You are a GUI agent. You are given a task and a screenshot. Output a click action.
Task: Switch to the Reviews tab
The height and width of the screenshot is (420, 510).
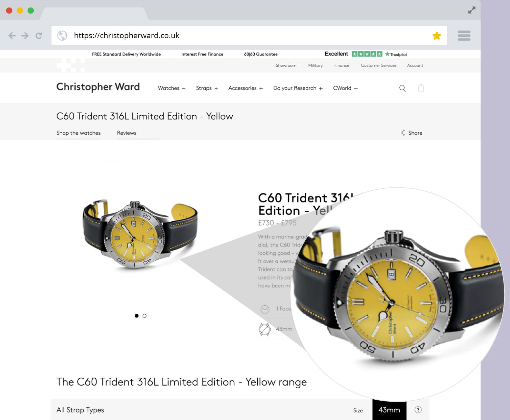pos(126,133)
